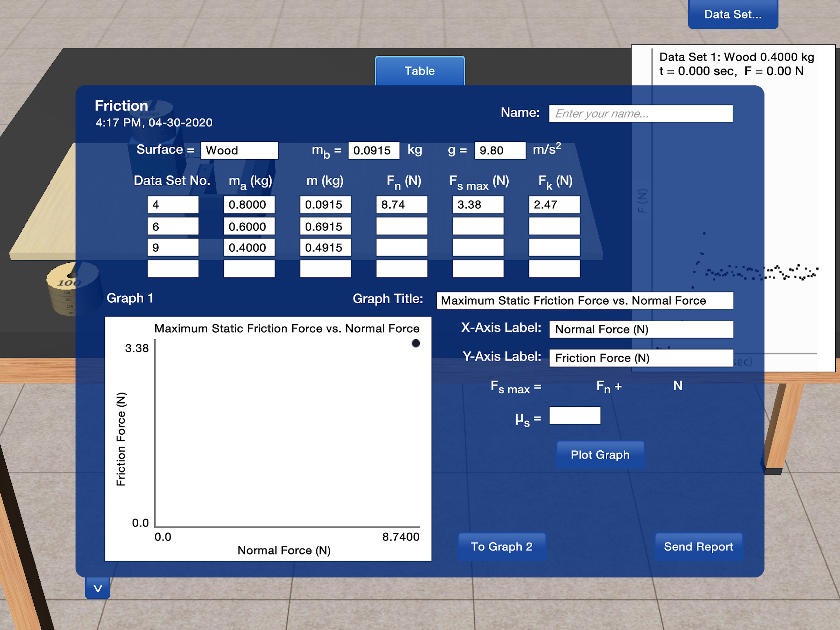Edit the Graph Title field
The image size is (840, 630).
(x=585, y=301)
